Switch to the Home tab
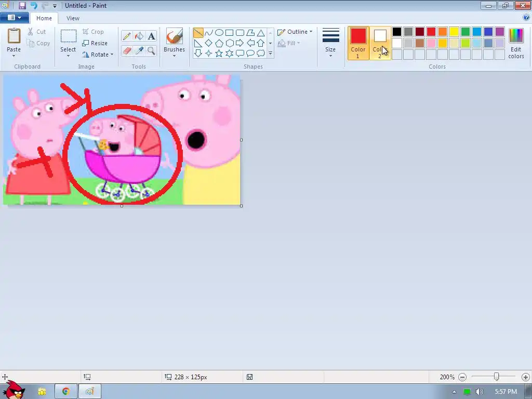Viewport: 532px width, 399px height. pyautogui.click(x=44, y=18)
